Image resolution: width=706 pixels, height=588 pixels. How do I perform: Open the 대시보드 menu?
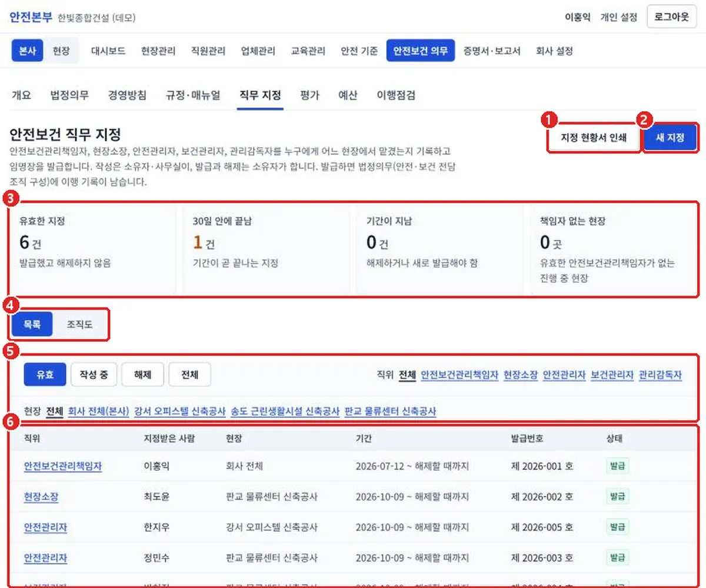pyautogui.click(x=108, y=51)
